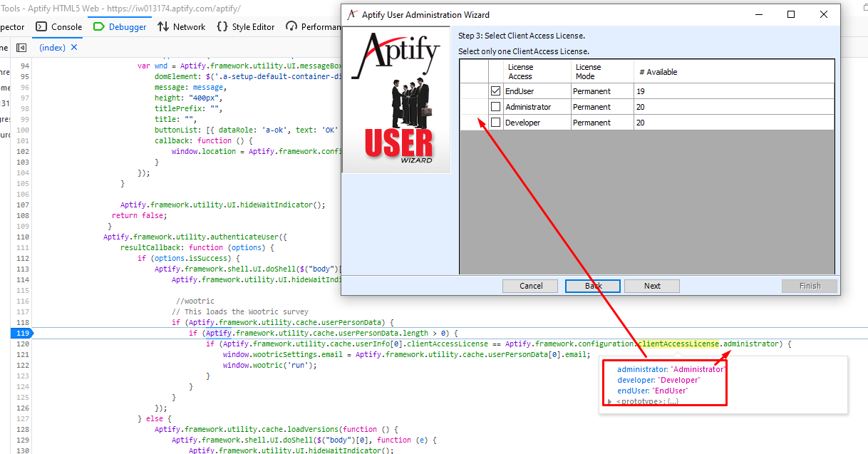Select the row header of the EndUser row

click(x=474, y=91)
